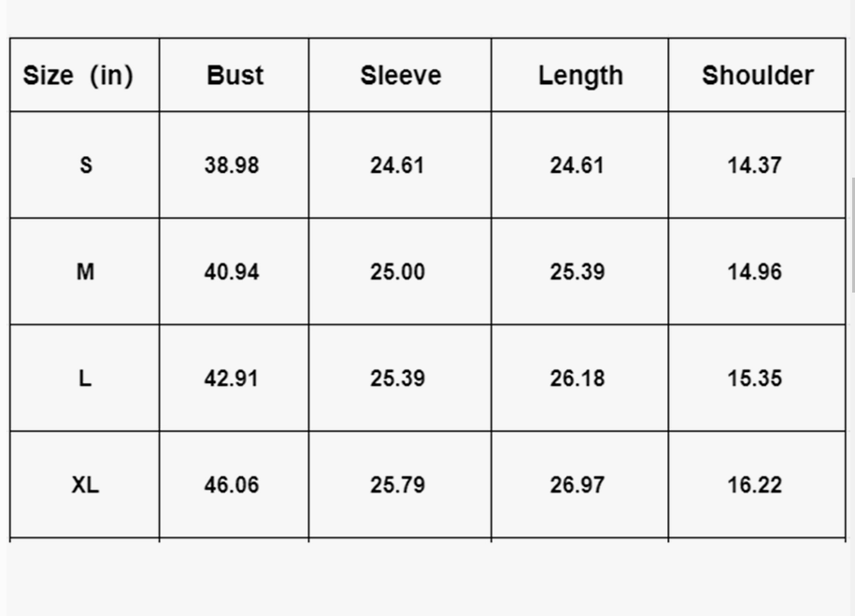Click shoulder value 14.37
Screen dimensions: 855x616
(x=754, y=165)
